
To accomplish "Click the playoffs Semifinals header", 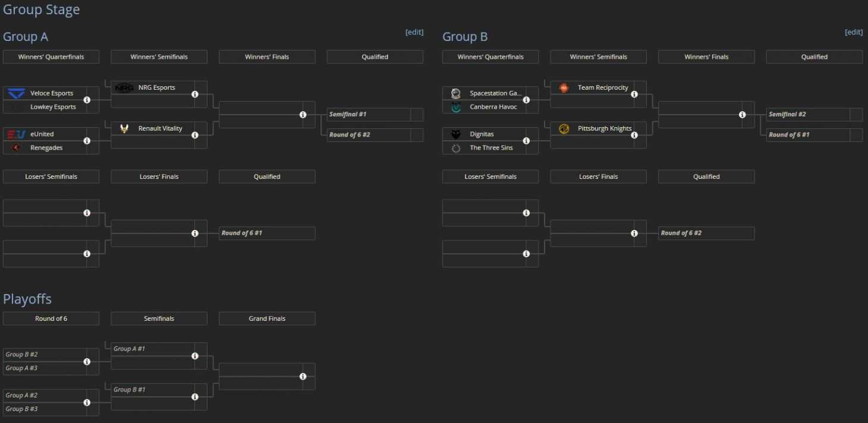I will [159, 318].
